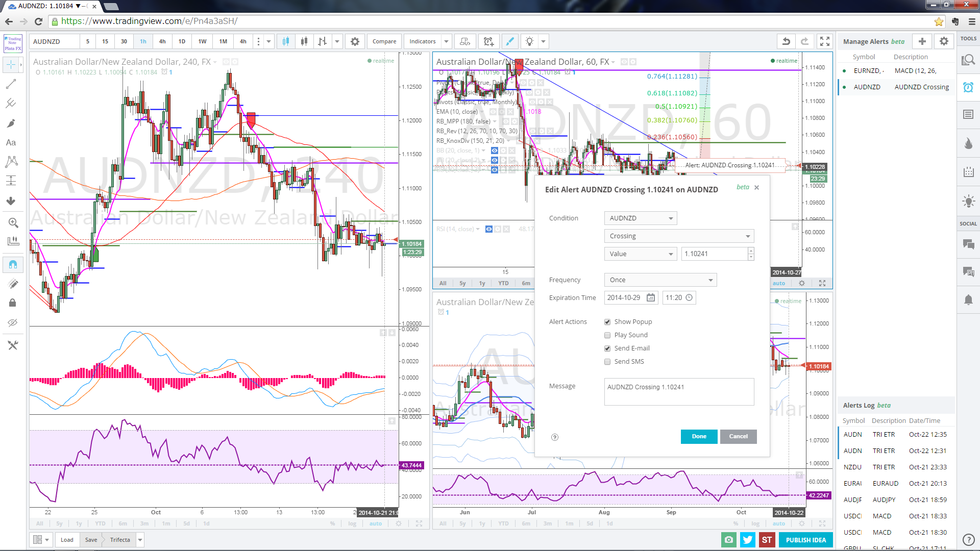Undo the last chart action
The image size is (980, 551).
tap(786, 41)
